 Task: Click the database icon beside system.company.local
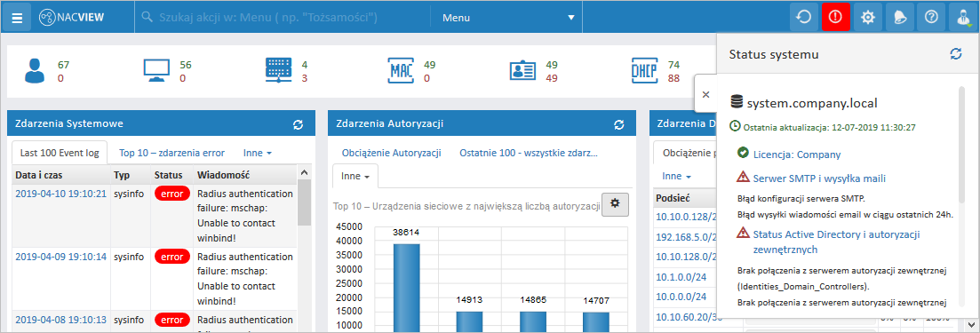coord(737,102)
